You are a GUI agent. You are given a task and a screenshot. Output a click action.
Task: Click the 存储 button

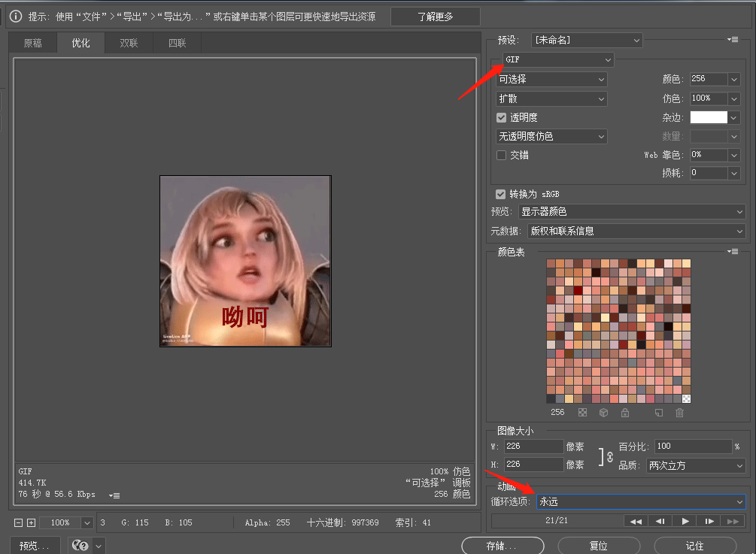pyautogui.click(x=502, y=546)
